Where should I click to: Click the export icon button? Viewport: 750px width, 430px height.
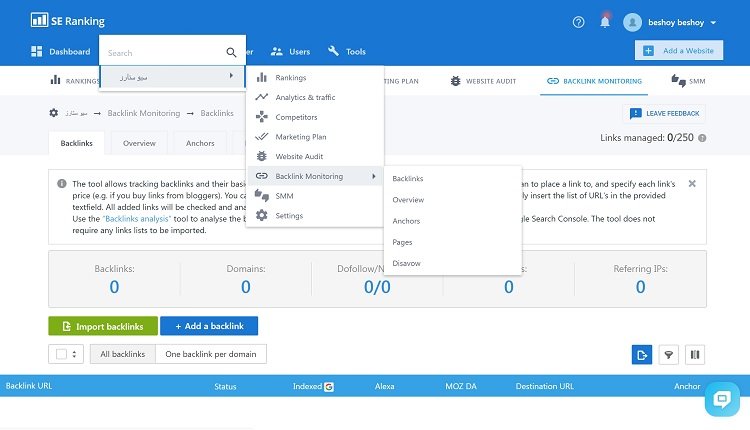pyautogui.click(x=642, y=354)
